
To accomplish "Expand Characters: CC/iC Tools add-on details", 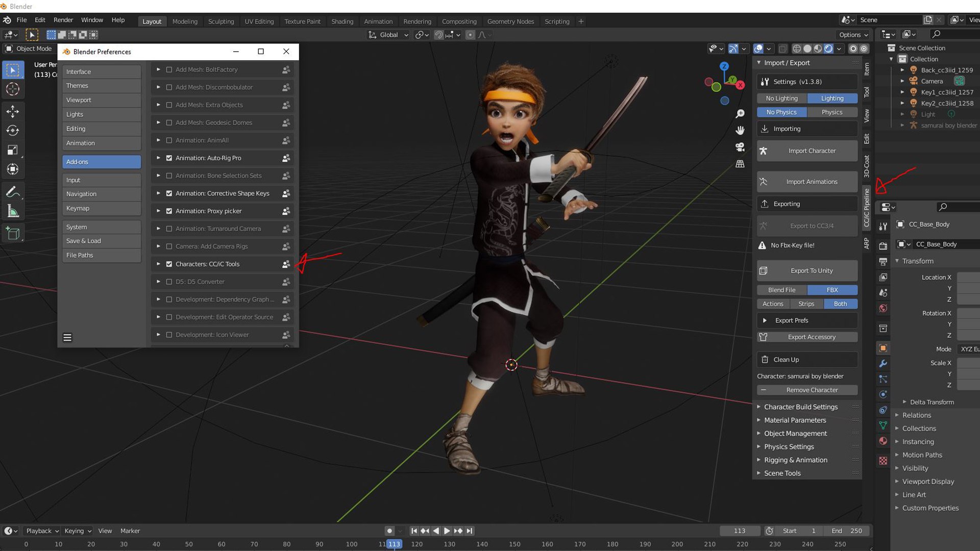I will pos(158,264).
